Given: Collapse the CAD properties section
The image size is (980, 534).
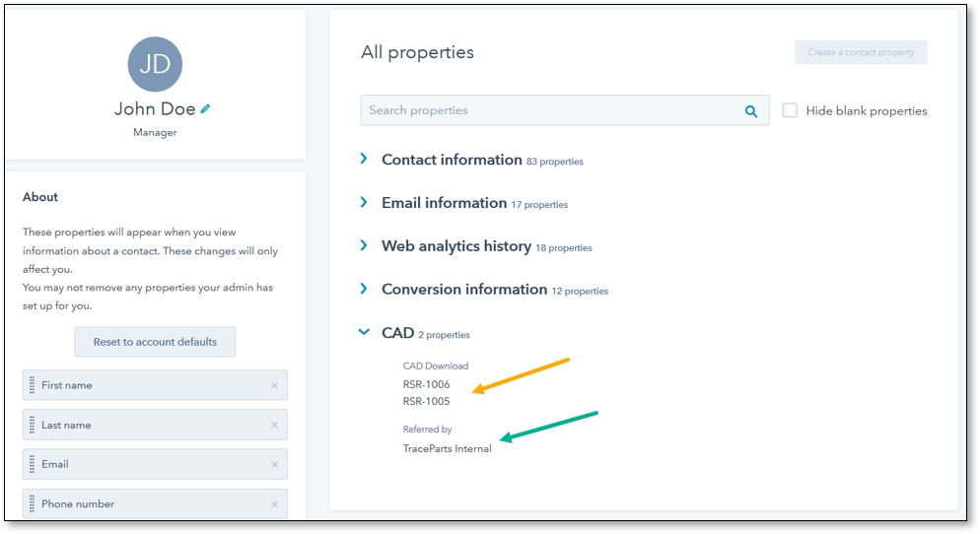Looking at the screenshot, I should pyautogui.click(x=364, y=333).
